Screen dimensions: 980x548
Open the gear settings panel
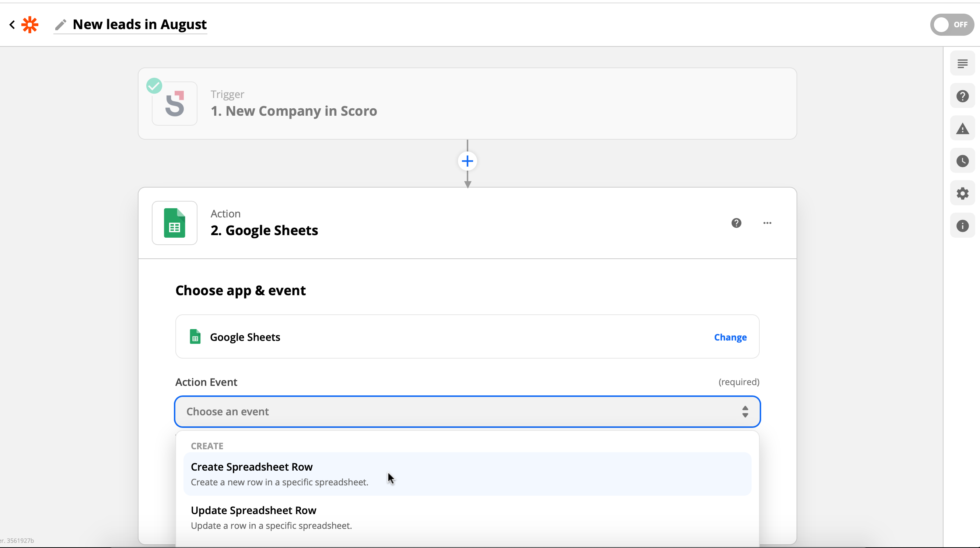pyautogui.click(x=962, y=193)
